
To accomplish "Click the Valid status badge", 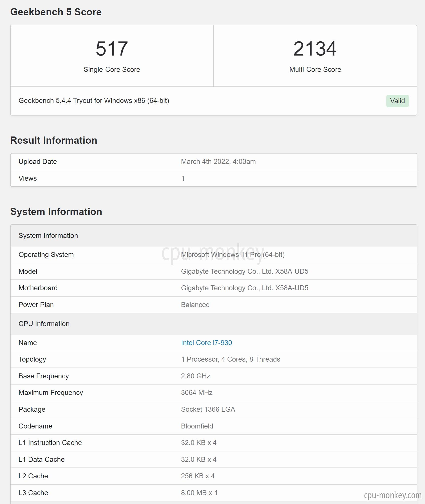I will point(397,101).
